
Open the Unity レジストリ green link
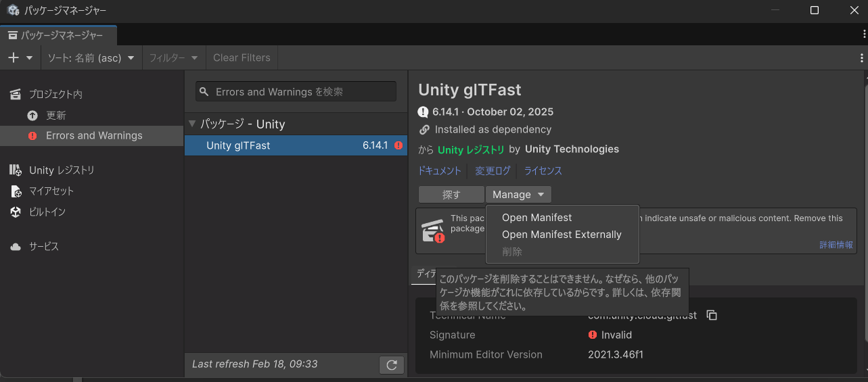(471, 149)
